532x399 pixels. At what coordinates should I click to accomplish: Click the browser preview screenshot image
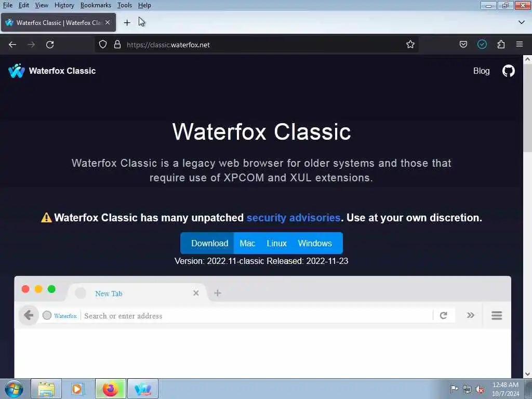point(262,327)
